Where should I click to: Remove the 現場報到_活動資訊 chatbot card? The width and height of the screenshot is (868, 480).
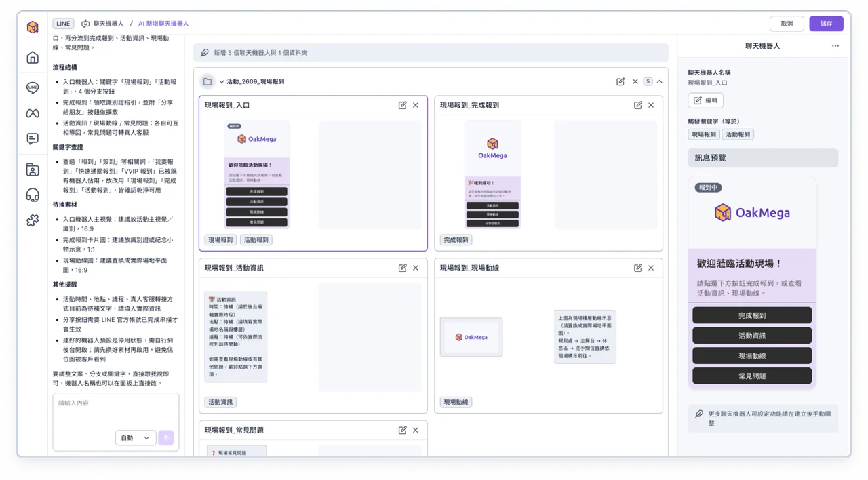(416, 268)
